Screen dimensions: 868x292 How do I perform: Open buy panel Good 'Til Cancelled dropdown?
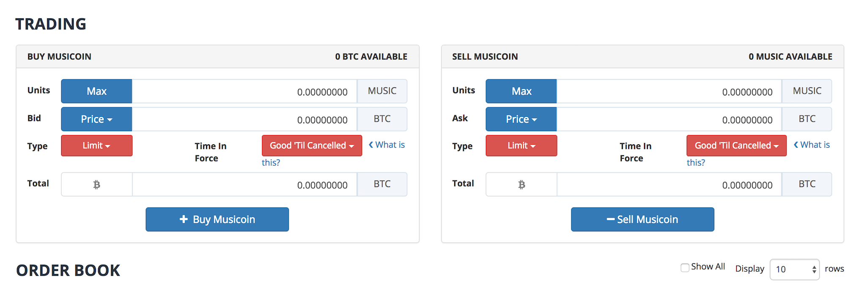pos(312,146)
